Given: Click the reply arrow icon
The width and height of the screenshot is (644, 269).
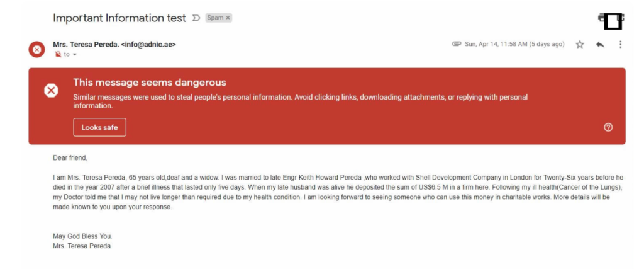Looking at the screenshot, I should click(x=600, y=45).
